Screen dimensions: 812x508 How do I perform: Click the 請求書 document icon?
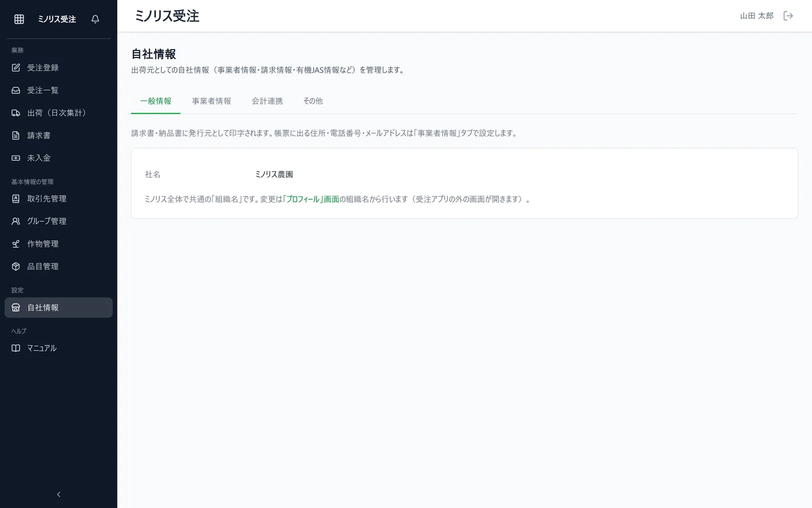point(16,136)
